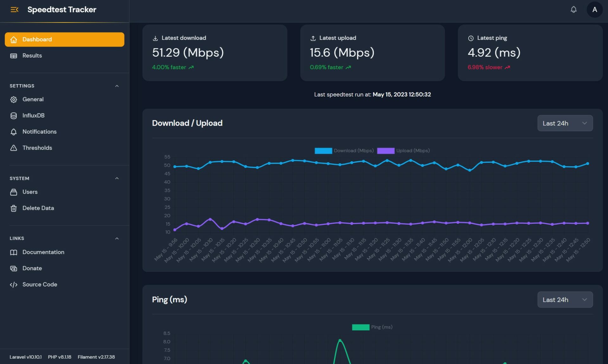
Task: Click the InfluxDB database icon
Action: click(14, 116)
